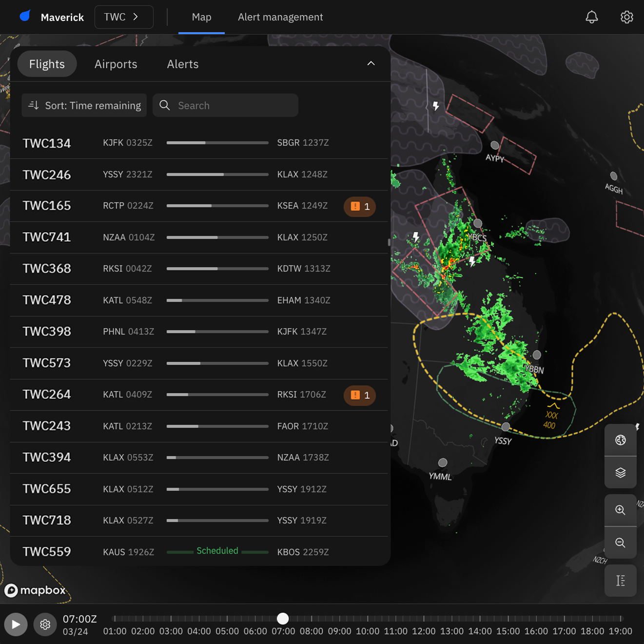The height and width of the screenshot is (644, 644).
Task: Click the TWC264 alert badge
Action: pos(360,395)
